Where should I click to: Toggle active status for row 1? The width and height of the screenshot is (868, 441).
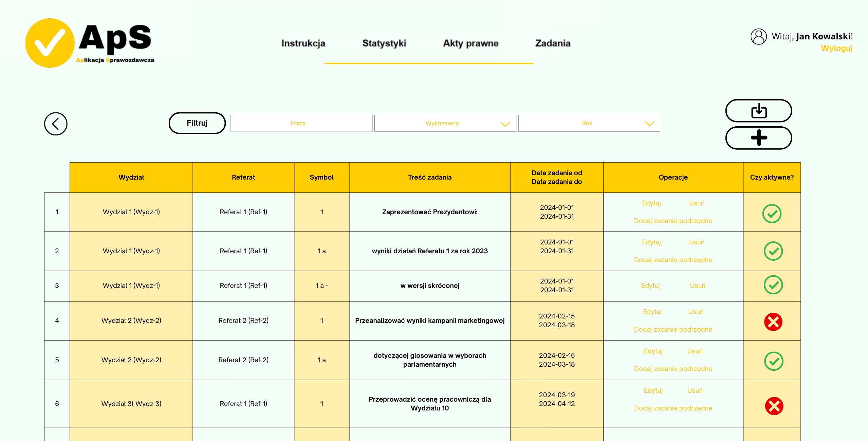click(x=772, y=214)
